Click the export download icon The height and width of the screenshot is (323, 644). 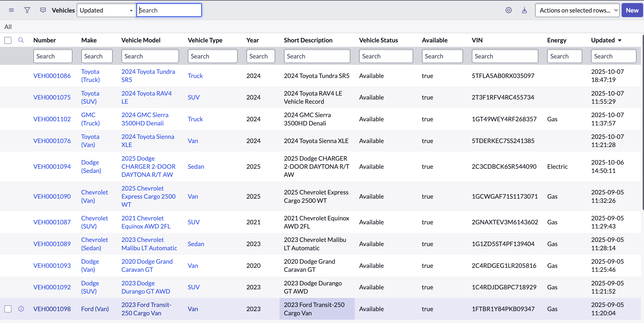tap(524, 10)
